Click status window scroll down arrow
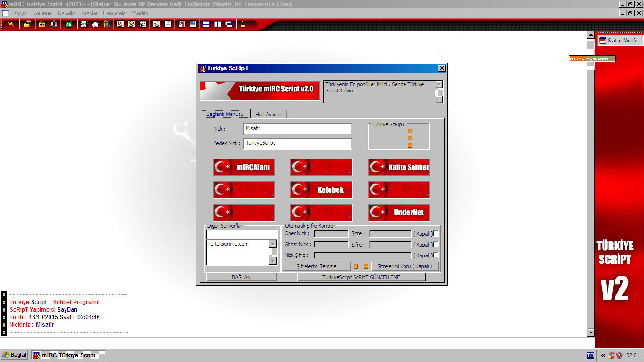 click(591, 332)
